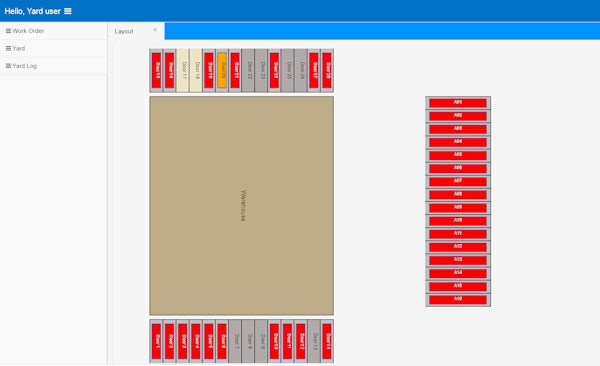
Task: Select red Door 16 slot
Action: click(x=170, y=70)
